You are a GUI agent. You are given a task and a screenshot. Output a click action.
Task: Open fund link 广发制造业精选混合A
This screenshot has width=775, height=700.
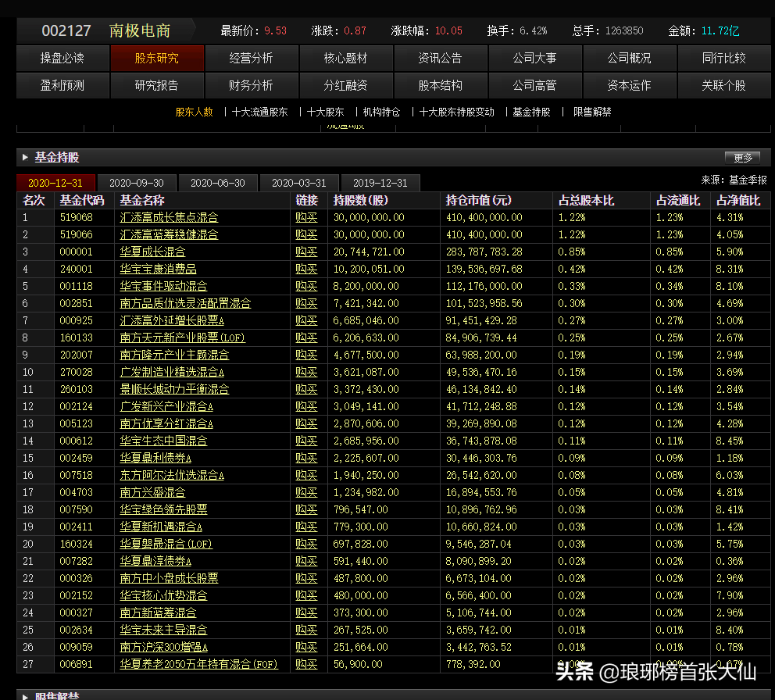[x=172, y=372]
